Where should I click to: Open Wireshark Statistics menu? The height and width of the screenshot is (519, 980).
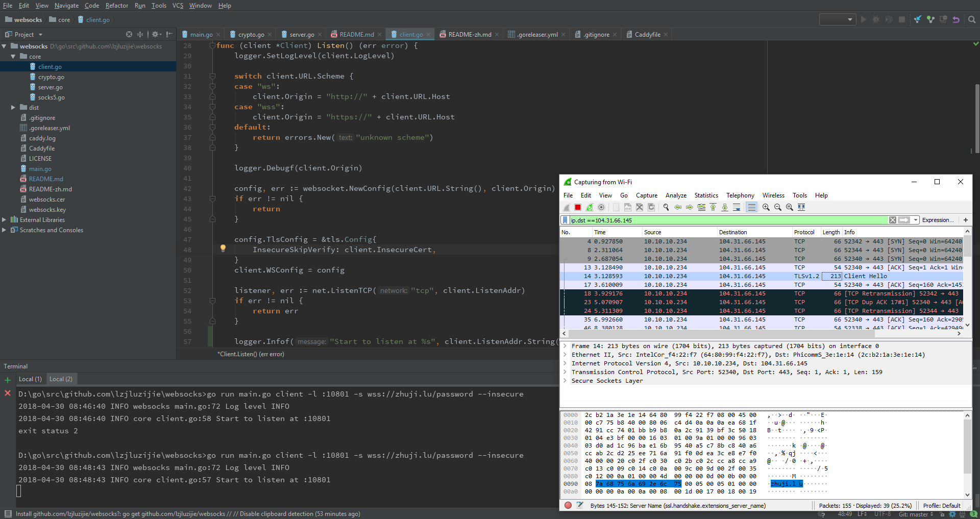pyautogui.click(x=706, y=195)
